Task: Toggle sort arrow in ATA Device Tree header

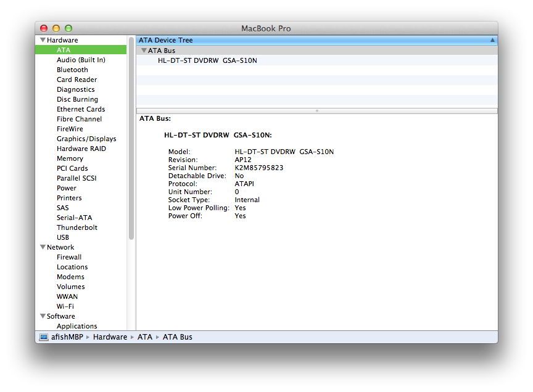Action: coord(492,40)
